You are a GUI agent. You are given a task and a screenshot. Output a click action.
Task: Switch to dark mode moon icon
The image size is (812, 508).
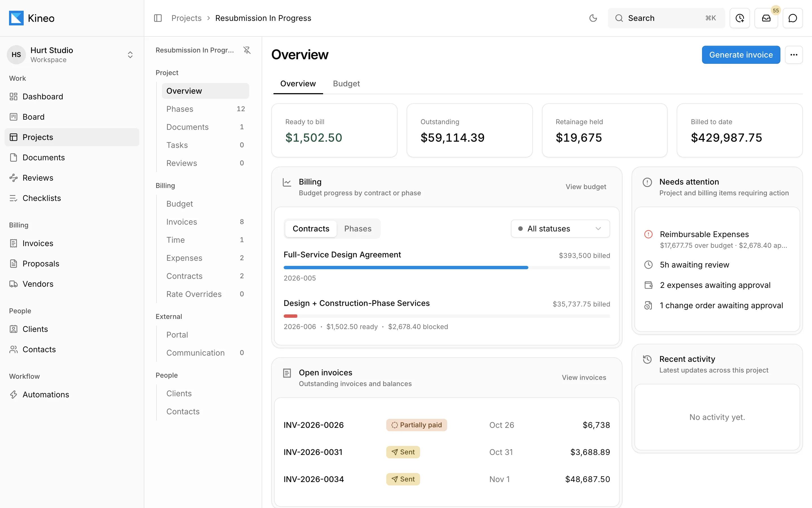593,18
